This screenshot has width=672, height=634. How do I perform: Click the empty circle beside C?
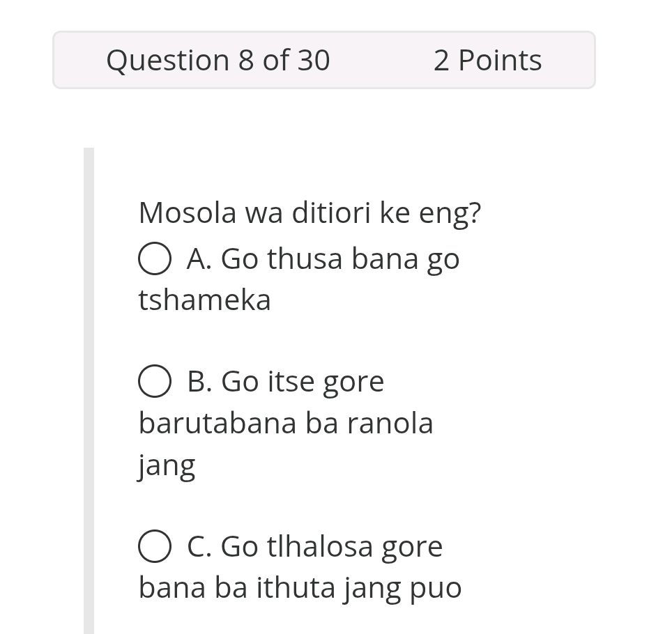(x=155, y=546)
